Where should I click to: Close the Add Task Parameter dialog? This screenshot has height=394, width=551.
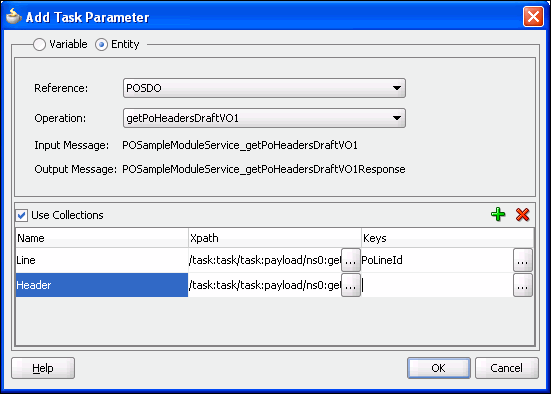[x=533, y=16]
